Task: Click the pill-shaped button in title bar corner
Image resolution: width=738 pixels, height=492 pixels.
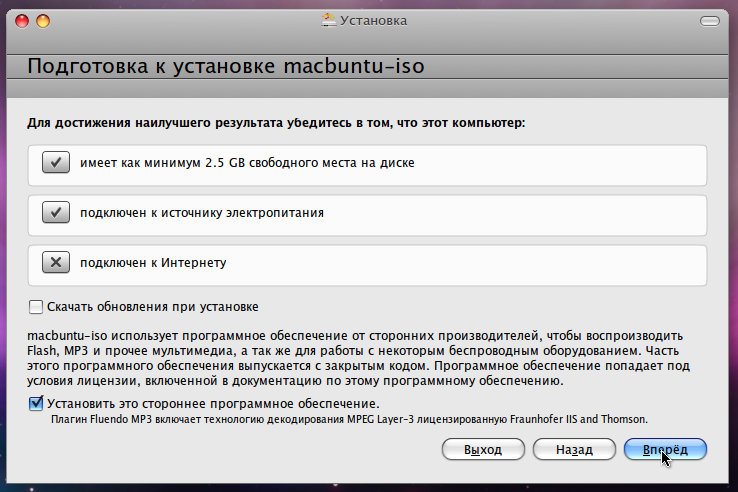Action: [711, 20]
